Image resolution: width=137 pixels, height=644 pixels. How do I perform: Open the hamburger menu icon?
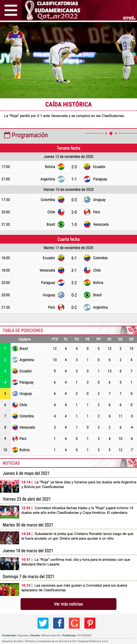tap(11, 10)
